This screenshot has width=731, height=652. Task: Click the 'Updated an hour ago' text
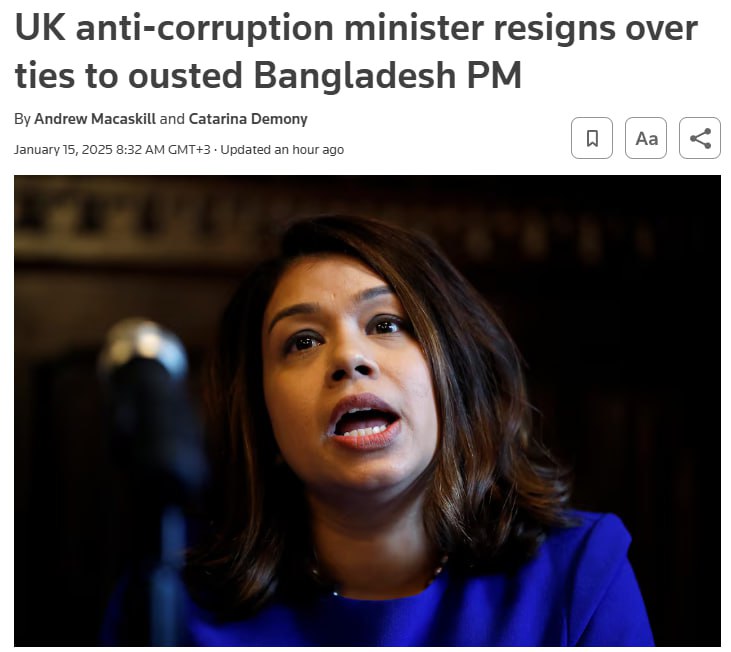coord(282,150)
